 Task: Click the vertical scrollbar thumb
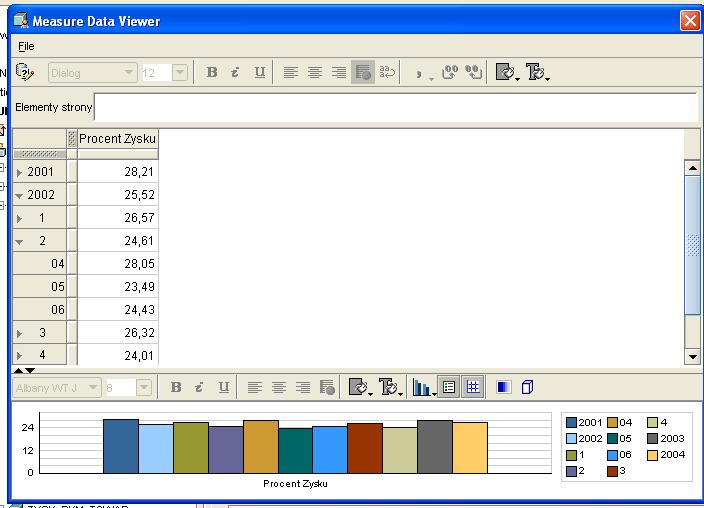(x=693, y=245)
